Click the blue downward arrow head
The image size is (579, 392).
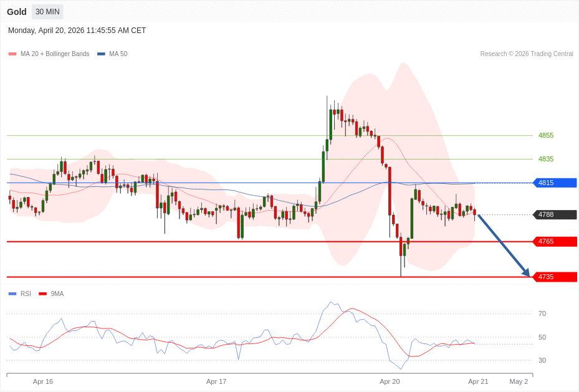tap(526, 272)
